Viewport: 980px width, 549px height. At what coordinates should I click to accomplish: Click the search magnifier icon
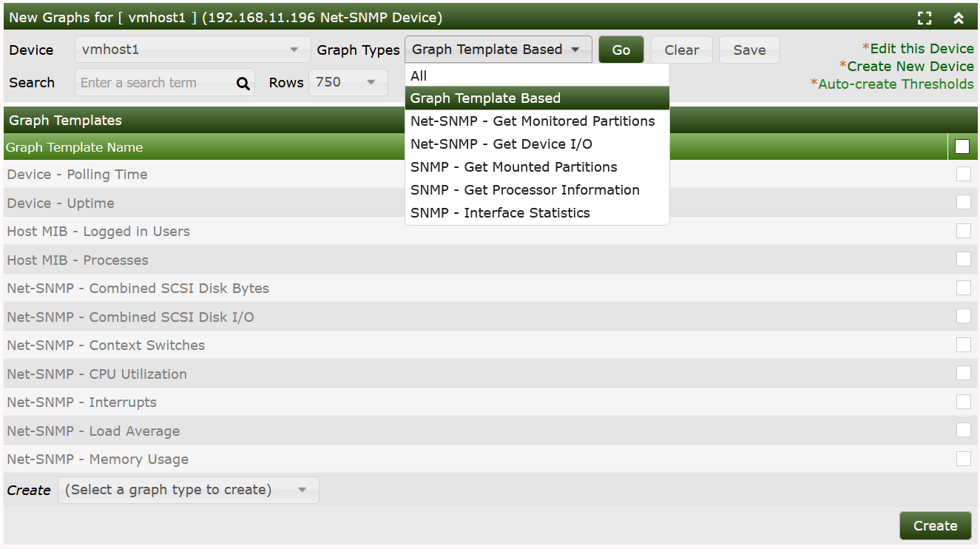(243, 84)
